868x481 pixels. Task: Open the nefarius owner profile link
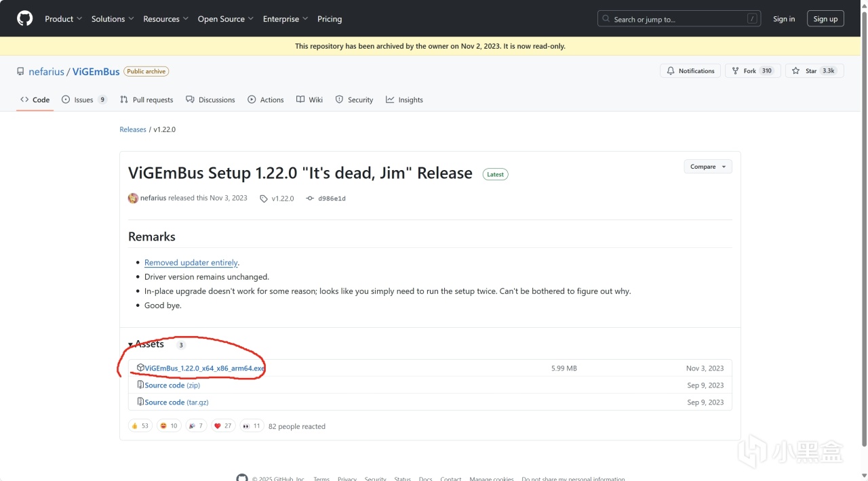[x=46, y=71]
